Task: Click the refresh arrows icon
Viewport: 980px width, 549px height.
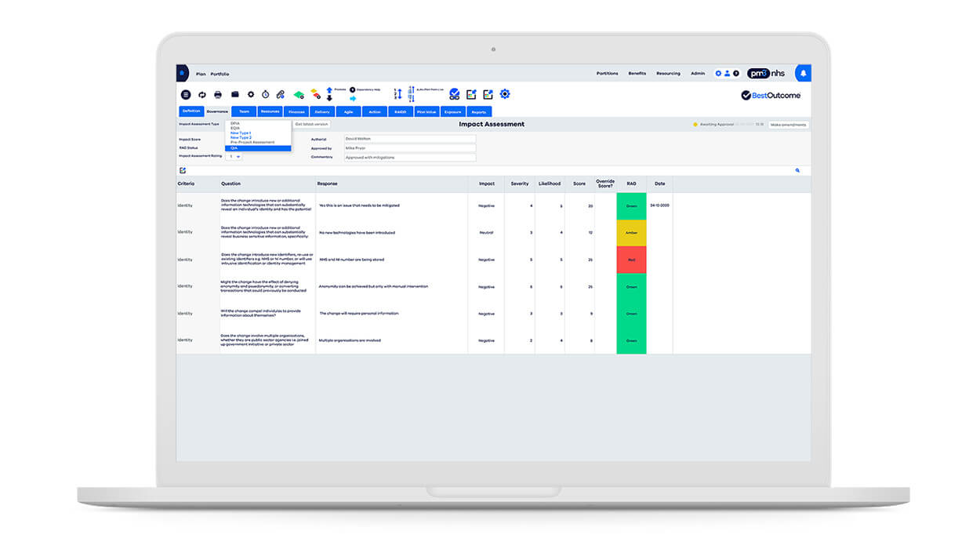Action: [202, 94]
